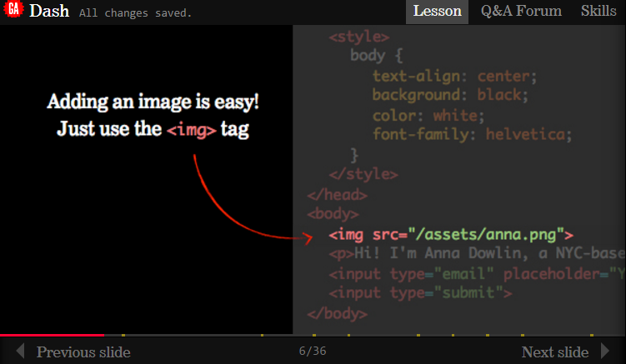Jump to first yellow progress marker

[x=123, y=335]
